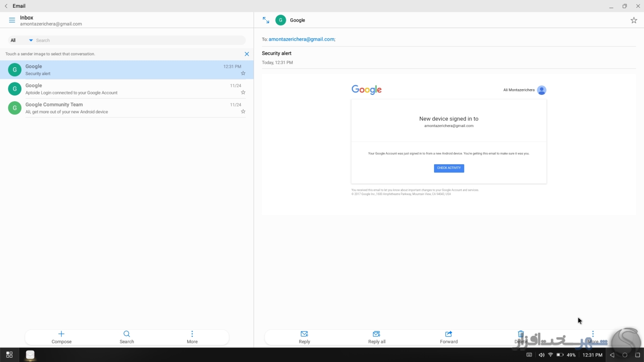Image resolution: width=644 pixels, height=362 pixels.
Task: Click the taskbar home circle
Action: coord(625,355)
